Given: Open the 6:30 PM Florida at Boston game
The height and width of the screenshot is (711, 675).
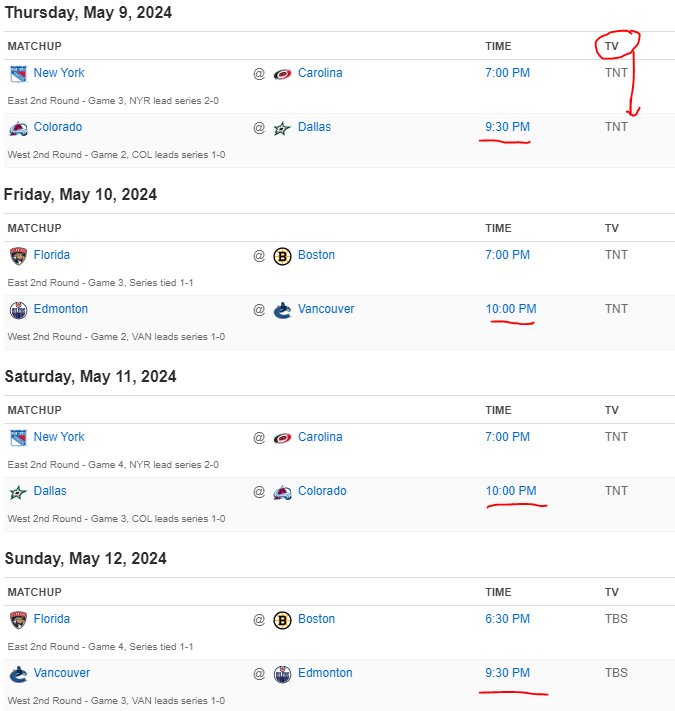Looking at the screenshot, I should [x=507, y=618].
